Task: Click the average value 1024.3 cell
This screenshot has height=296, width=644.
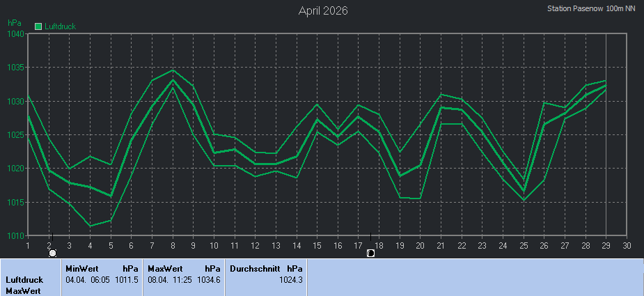Action: coord(290,279)
